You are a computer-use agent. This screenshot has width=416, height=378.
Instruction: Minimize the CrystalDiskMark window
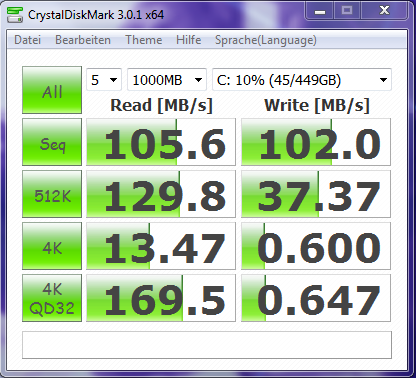pos(320,11)
